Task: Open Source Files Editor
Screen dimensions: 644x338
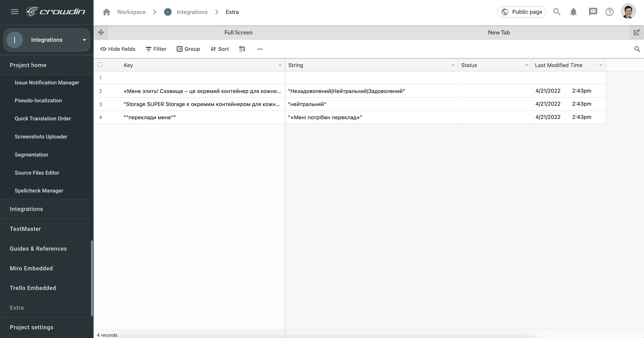Action: click(37, 173)
